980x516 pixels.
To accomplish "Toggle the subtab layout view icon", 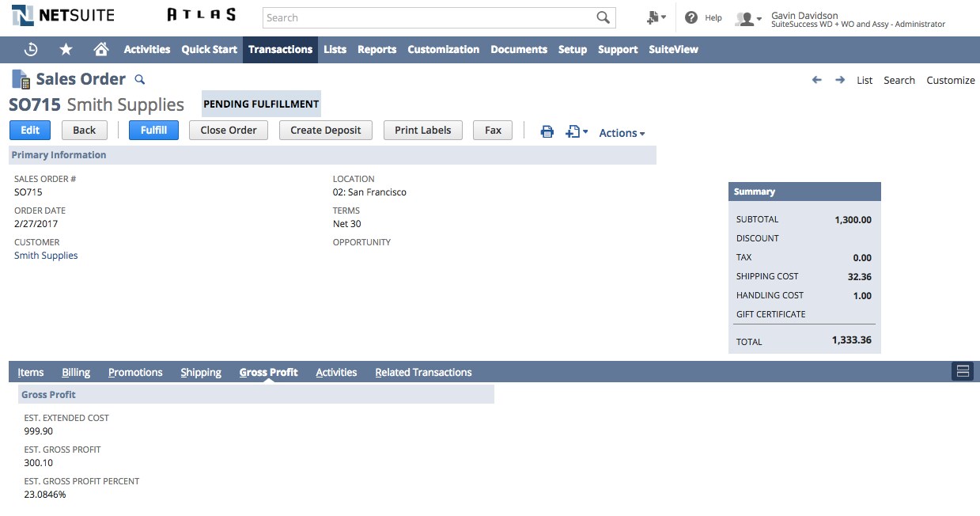I will point(963,371).
